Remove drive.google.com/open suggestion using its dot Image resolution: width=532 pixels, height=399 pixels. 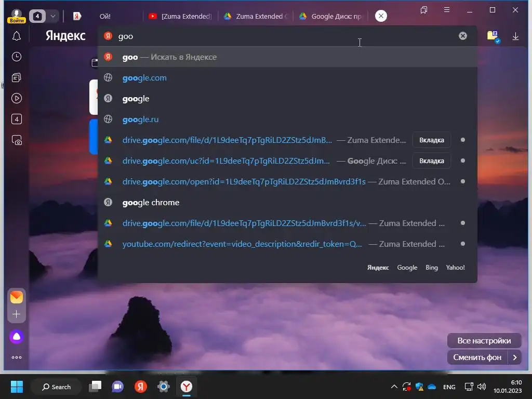pyautogui.click(x=463, y=181)
